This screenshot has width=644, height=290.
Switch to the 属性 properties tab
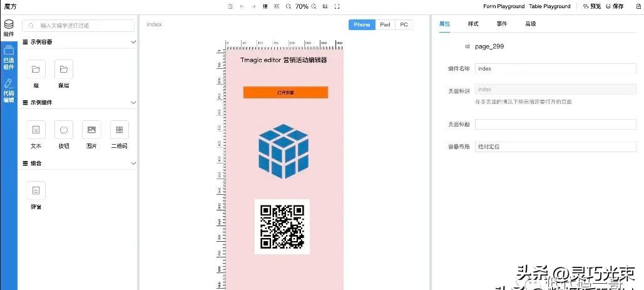[444, 24]
